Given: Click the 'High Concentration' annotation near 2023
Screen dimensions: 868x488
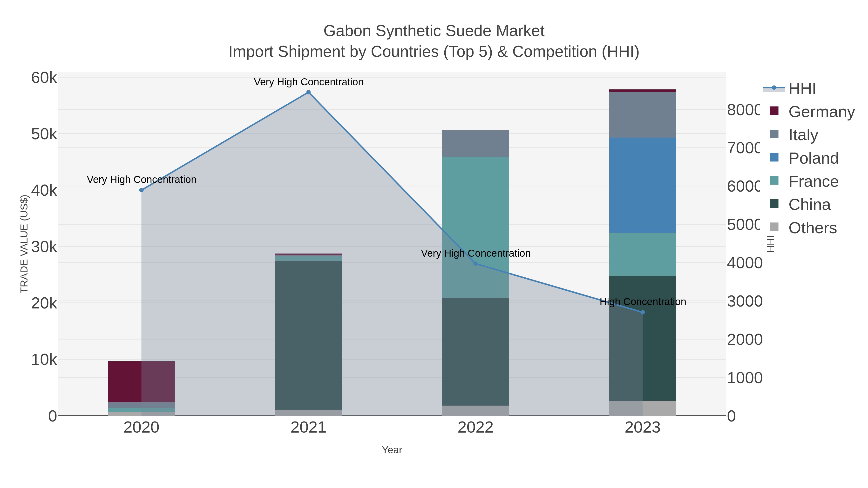Looking at the screenshot, I should [643, 302].
